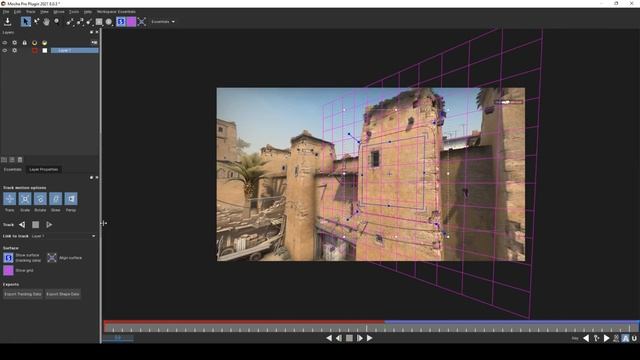Click the Workspace: Essentials menu label
Viewport: 640px width, 360px height.
[116, 12]
